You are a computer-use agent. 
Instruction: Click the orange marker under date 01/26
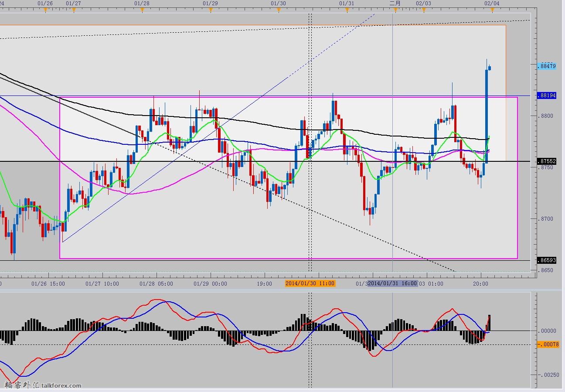(x=46, y=10)
